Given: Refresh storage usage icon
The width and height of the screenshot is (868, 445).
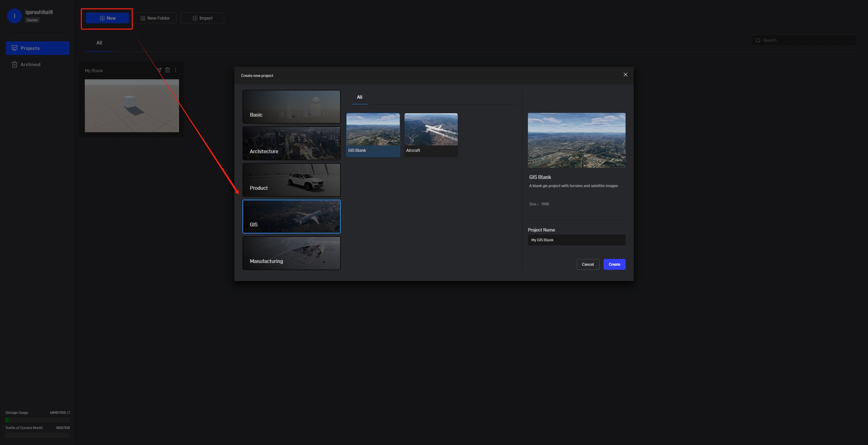Looking at the screenshot, I should (68, 412).
